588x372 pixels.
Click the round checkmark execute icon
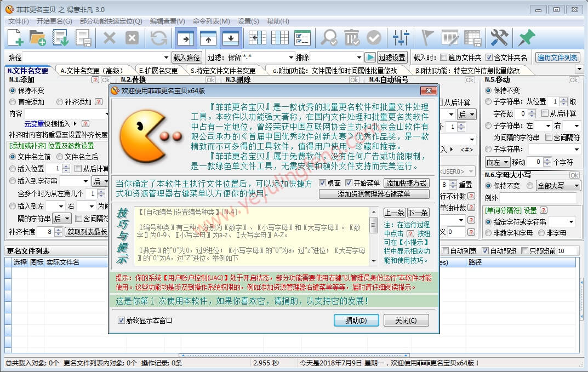point(374,38)
